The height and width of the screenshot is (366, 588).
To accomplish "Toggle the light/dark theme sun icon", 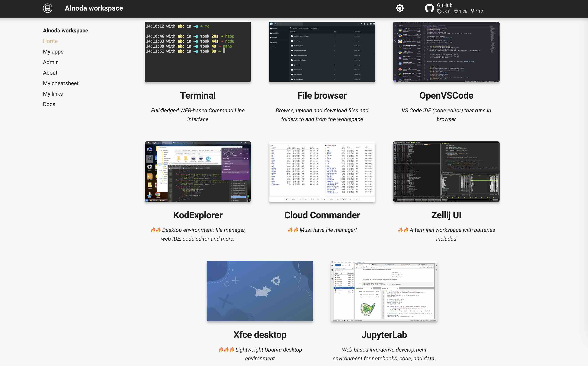I will [399, 8].
